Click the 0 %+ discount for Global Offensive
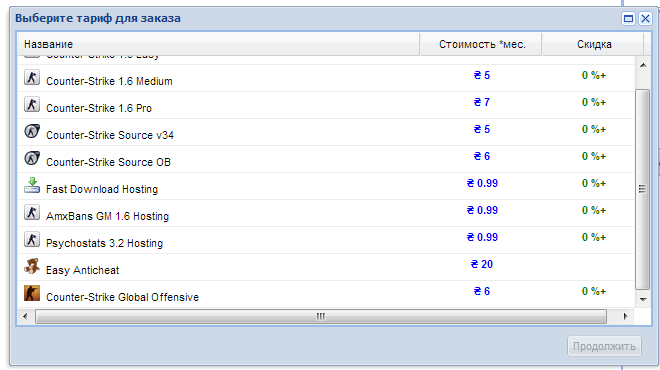The image size is (660, 370). (594, 291)
